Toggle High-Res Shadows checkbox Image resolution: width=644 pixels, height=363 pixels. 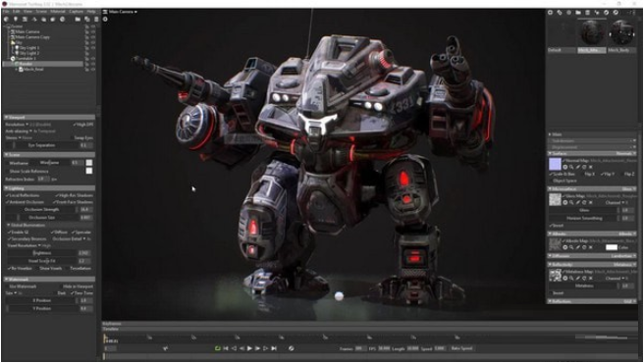click(x=57, y=195)
